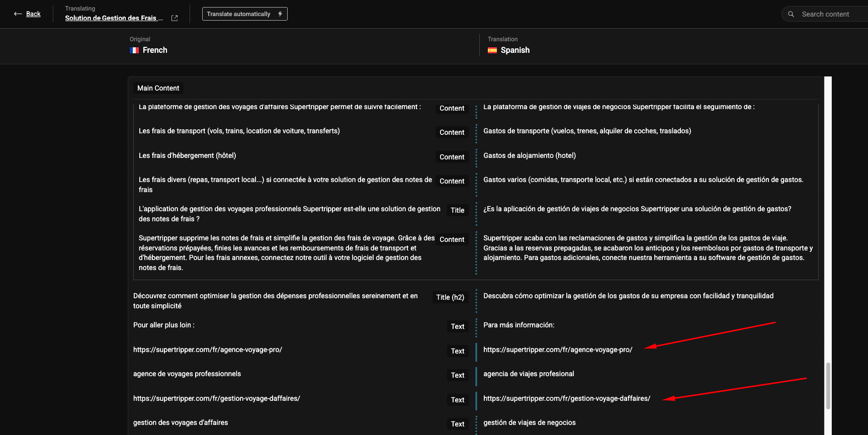Screen dimensions: 868x435
Task: Select the Main Content section label
Action: point(158,88)
